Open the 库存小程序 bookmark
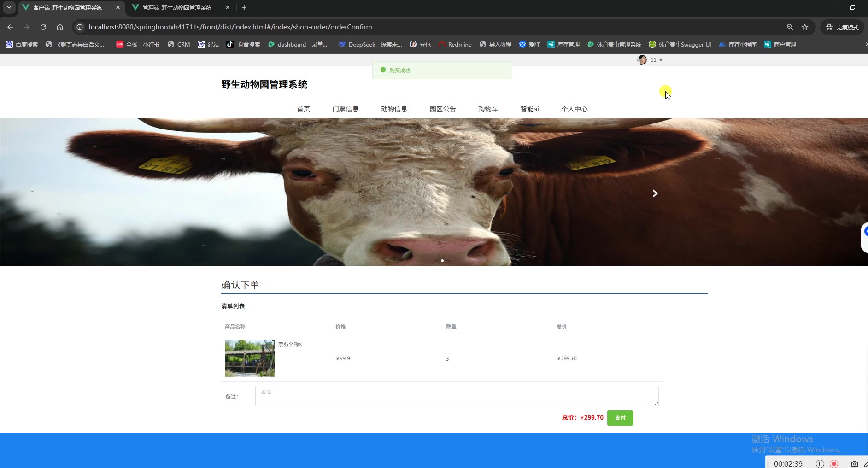This screenshot has width=868, height=468. (738, 45)
